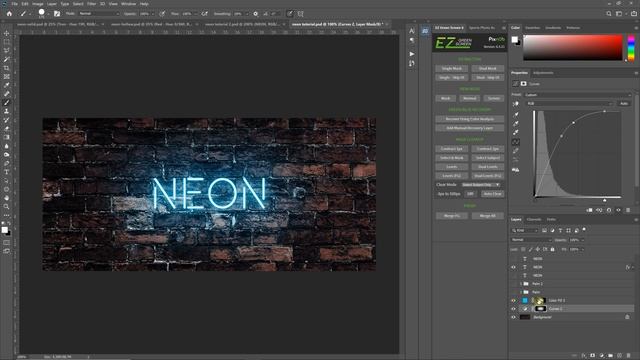Toggle layer filtering switch in Layers panel
The width and height of the screenshot is (640, 360).
(584, 230)
